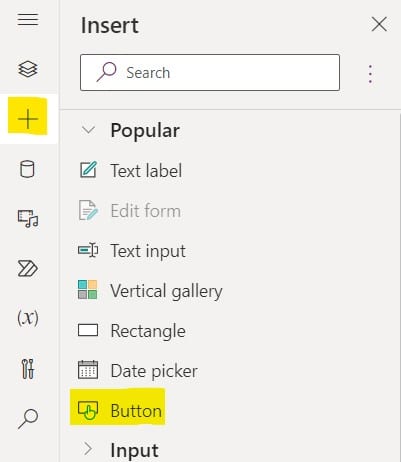Open the Tree view layers icon
This screenshot has width=401, height=462.
(28, 69)
